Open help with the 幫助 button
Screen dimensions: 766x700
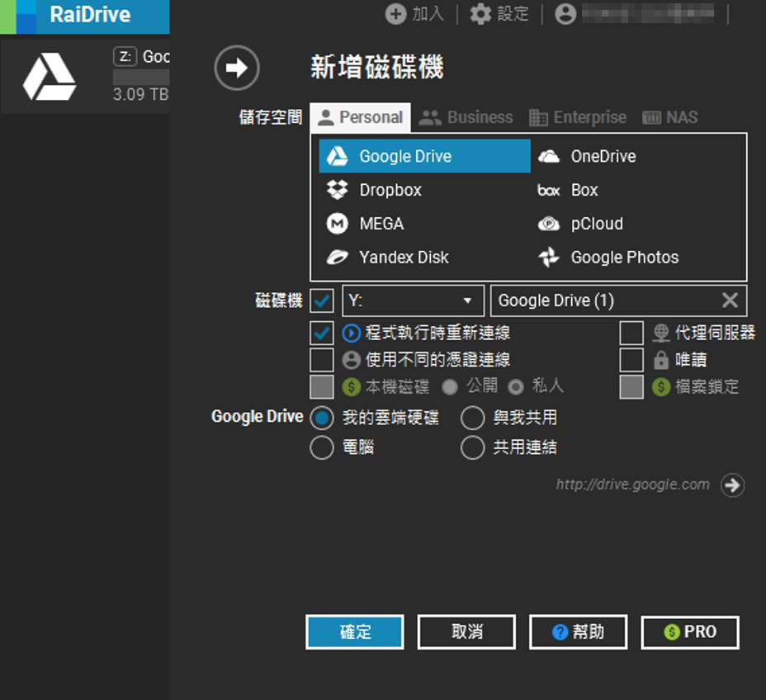[578, 632]
